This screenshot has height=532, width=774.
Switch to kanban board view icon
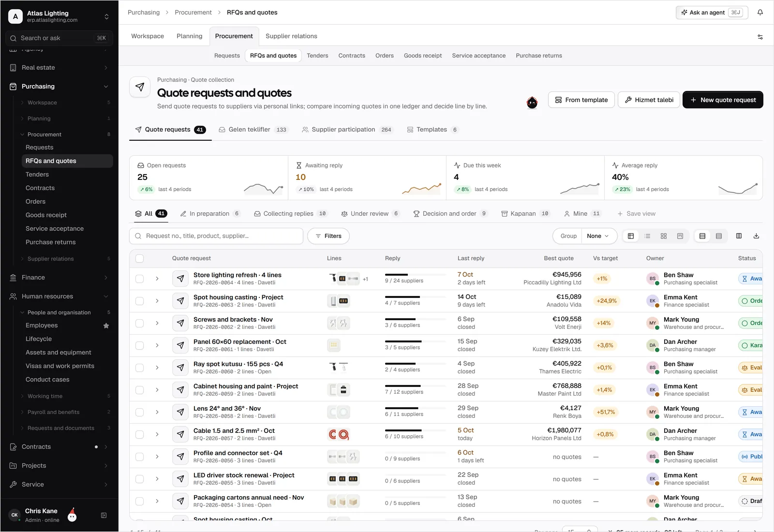(680, 236)
